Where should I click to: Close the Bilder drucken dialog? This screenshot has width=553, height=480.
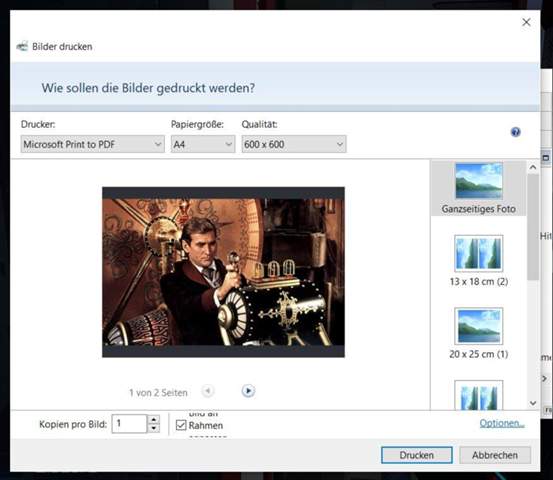(x=526, y=22)
